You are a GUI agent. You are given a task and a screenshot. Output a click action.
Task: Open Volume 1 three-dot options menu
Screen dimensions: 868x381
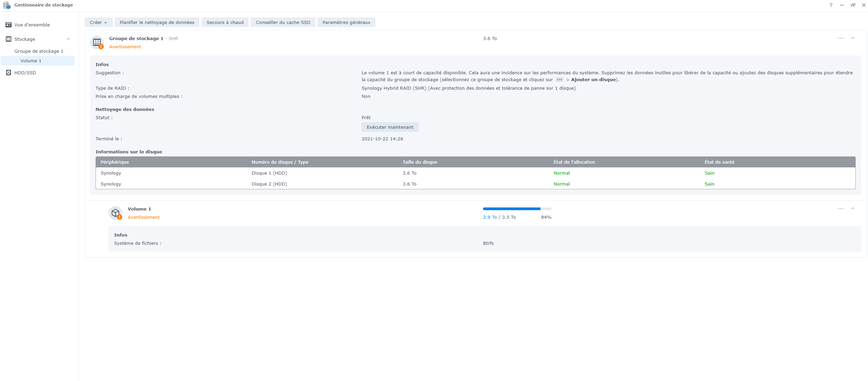click(841, 208)
